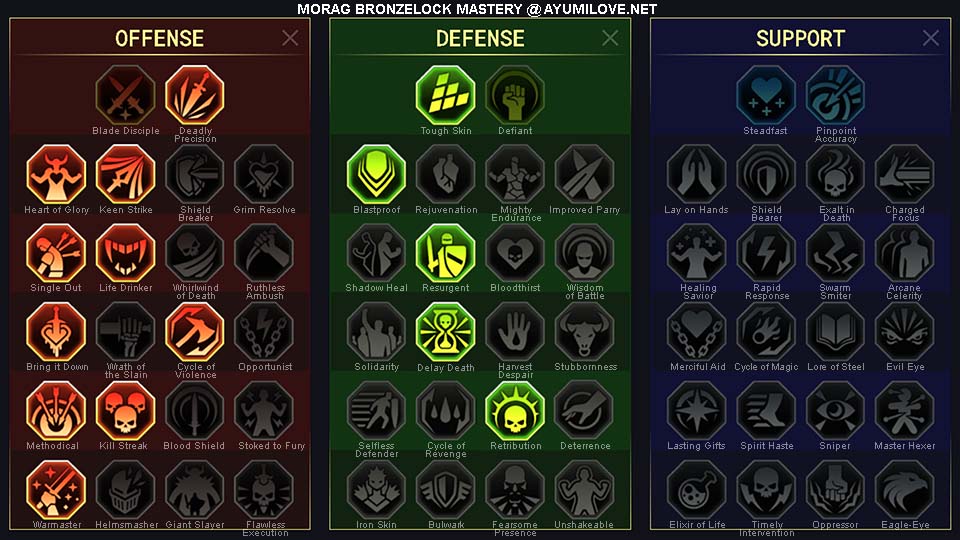Choose the Warmaster mastery icon
Viewport: 960px width, 540px height.
(x=56, y=490)
